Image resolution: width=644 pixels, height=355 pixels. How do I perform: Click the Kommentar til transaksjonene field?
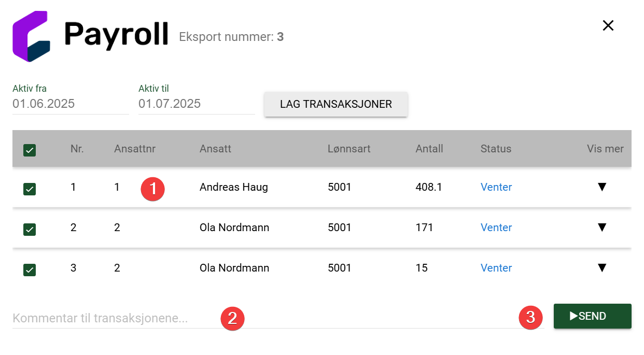click(x=278, y=318)
